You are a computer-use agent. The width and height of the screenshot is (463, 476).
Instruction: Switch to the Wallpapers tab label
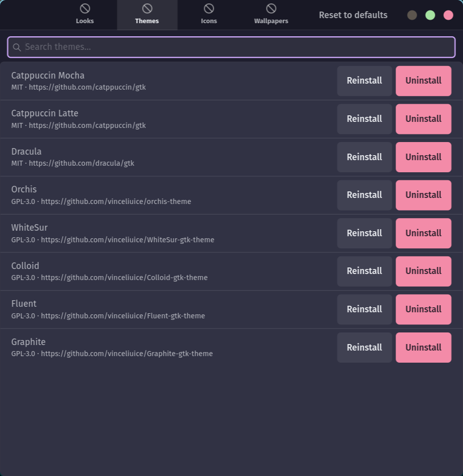pos(271,21)
